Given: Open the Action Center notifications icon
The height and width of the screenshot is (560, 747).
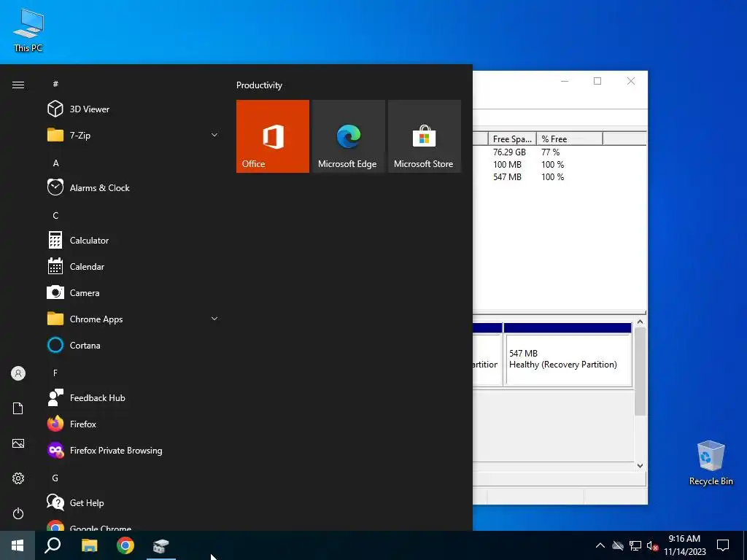Looking at the screenshot, I should [723, 545].
